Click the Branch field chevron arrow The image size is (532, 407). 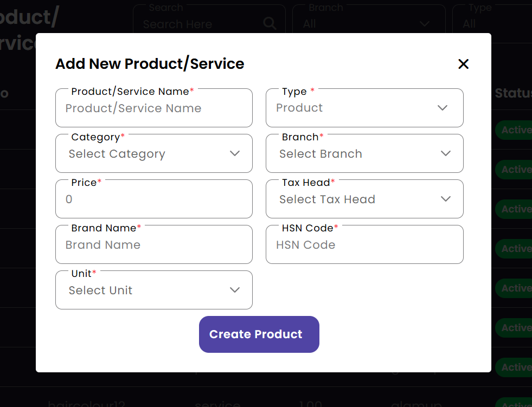point(446,153)
